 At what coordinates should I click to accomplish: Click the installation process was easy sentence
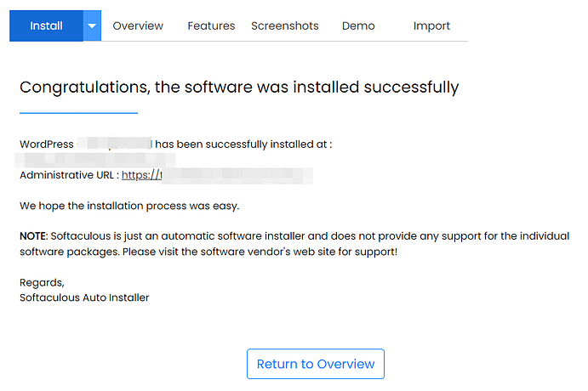tap(129, 206)
